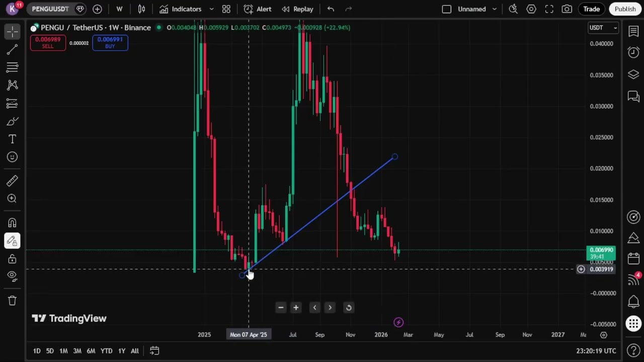The image size is (644, 362).
Task: Zoom in the chart with plus button
Action: click(x=296, y=308)
